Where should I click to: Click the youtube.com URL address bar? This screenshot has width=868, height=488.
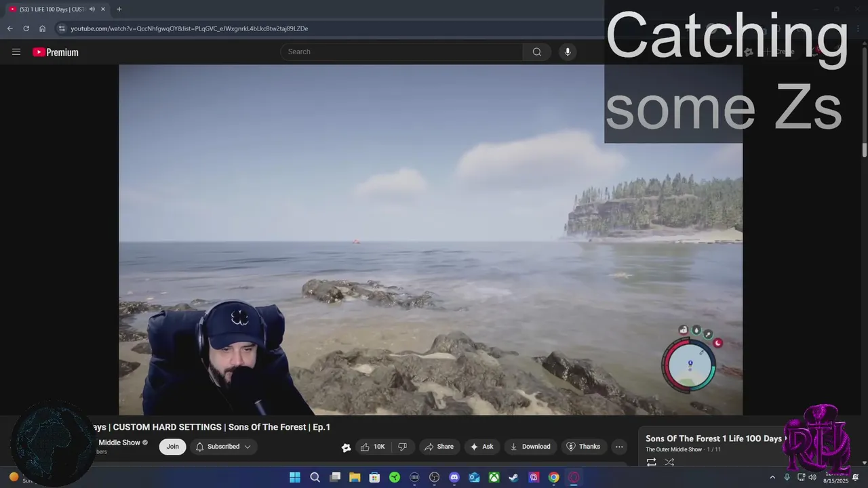pyautogui.click(x=189, y=28)
